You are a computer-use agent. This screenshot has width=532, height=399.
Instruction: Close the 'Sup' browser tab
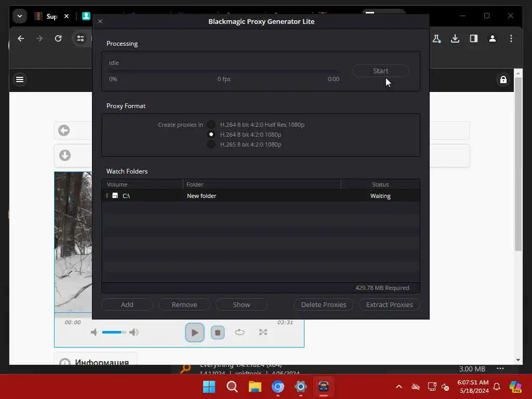66,16
